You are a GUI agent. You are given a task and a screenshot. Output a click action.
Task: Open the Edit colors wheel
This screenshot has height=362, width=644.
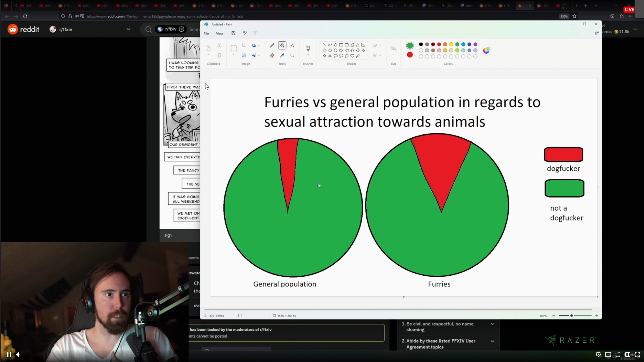coord(486,50)
